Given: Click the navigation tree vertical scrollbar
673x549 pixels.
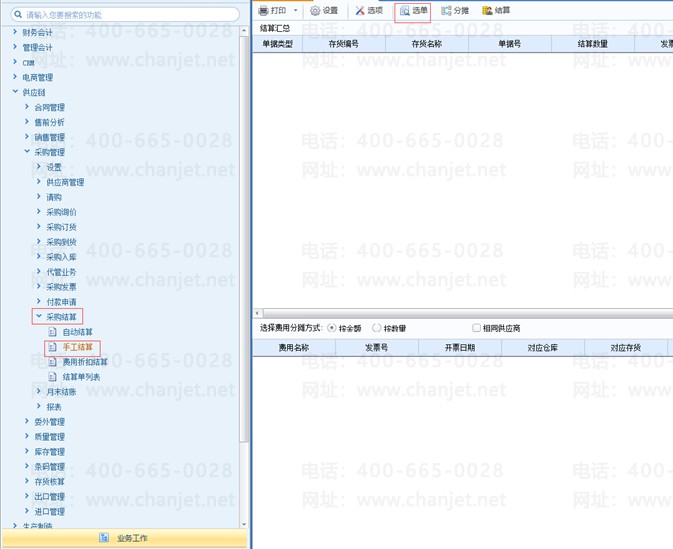Looking at the screenshot, I should point(244,239).
